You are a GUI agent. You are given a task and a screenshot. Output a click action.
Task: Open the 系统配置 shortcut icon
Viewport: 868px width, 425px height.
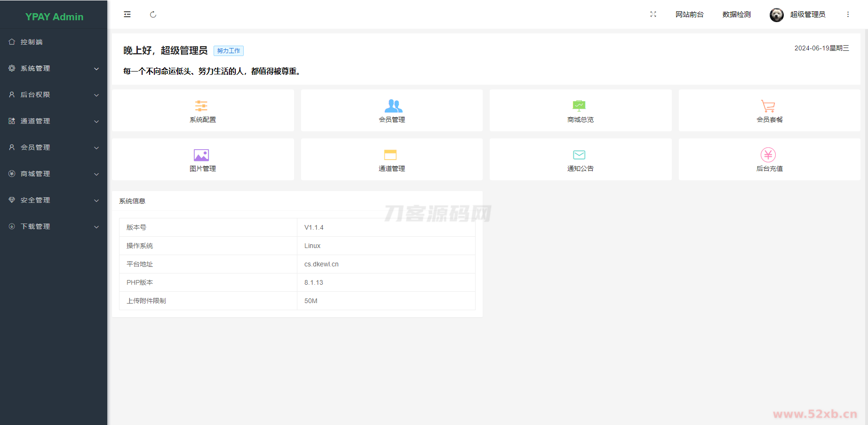coord(201,106)
